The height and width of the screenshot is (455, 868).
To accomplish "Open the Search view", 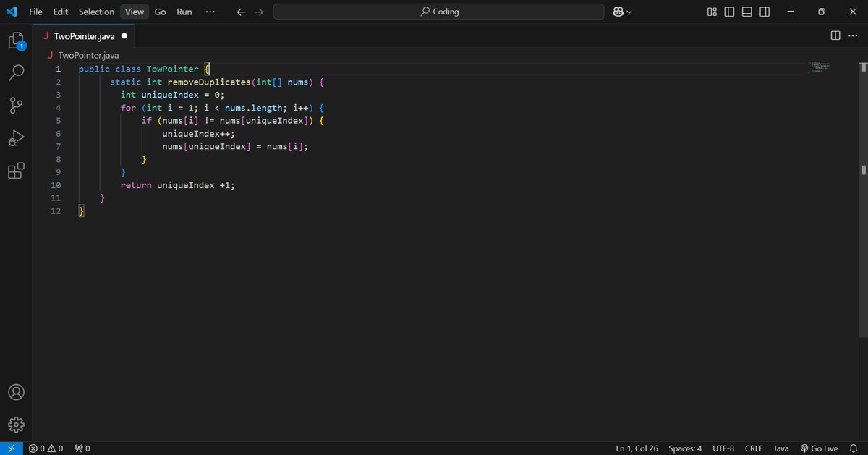I will click(x=16, y=73).
